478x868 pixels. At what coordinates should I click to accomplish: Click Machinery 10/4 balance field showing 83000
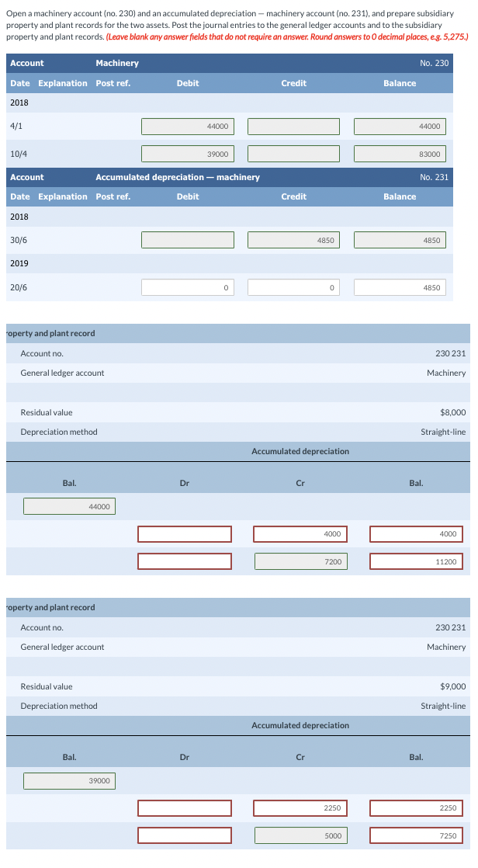tap(400, 154)
